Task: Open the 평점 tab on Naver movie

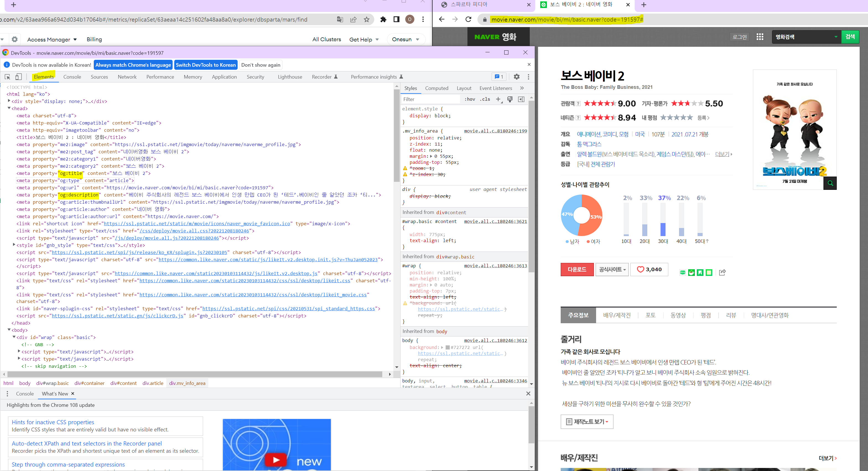Action: [x=706, y=315]
